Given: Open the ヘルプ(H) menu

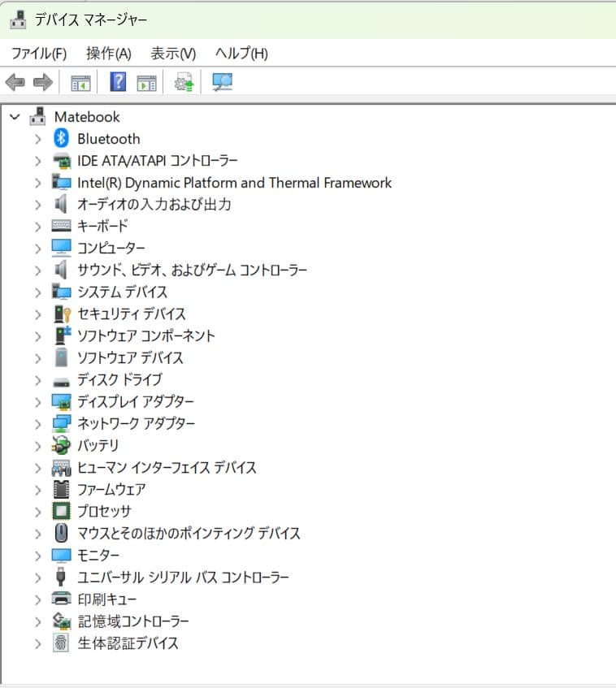Looking at the screenshot, I should 241,54.
